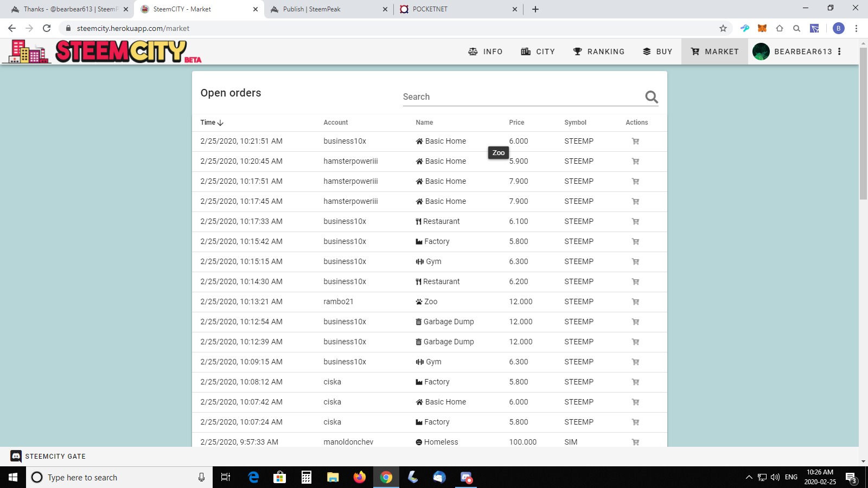Screen dimensions: 868x488
Task: Click the Bearbear613 profile avatar
Action: 761,52
